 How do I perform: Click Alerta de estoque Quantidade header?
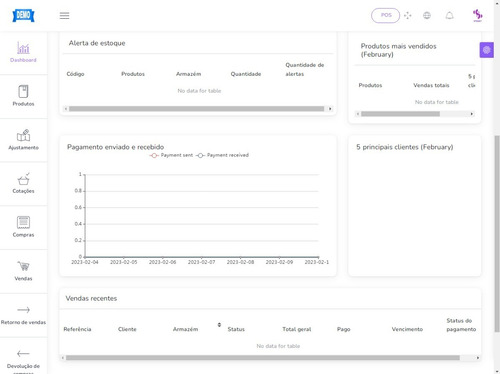(x=246, y=74)
